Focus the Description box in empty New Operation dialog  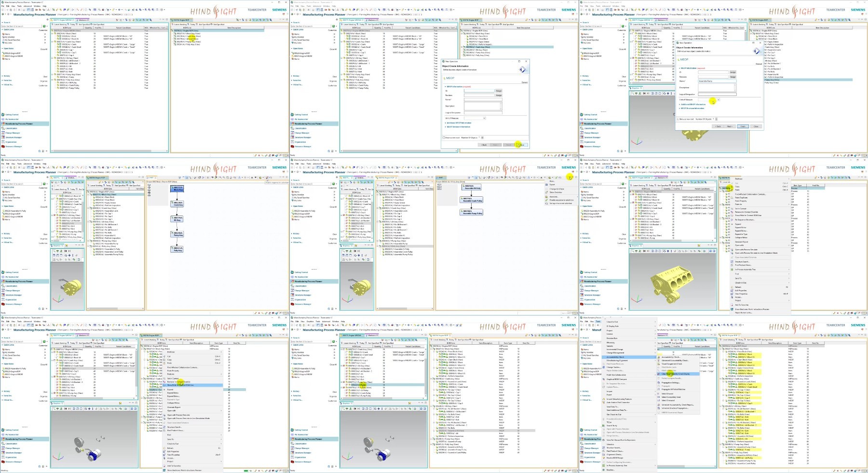click(x=483, y=106)
